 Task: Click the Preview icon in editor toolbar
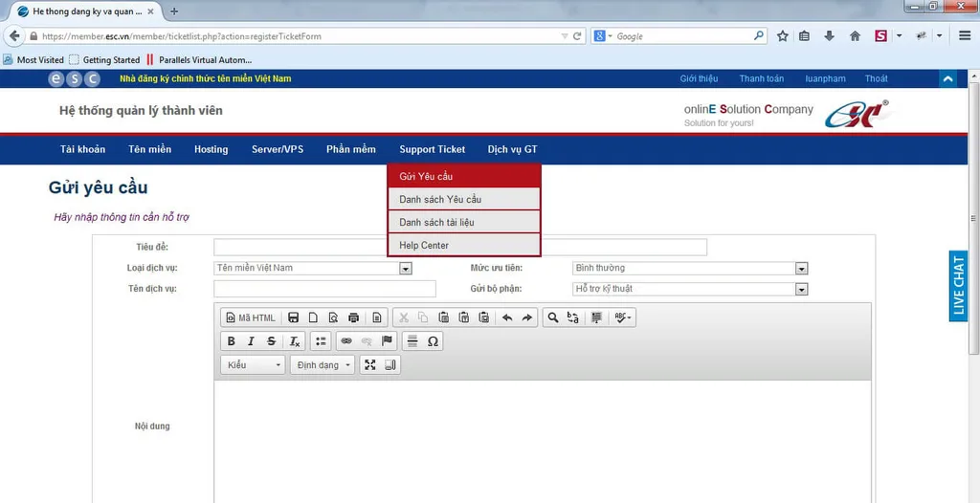point(333,317)
